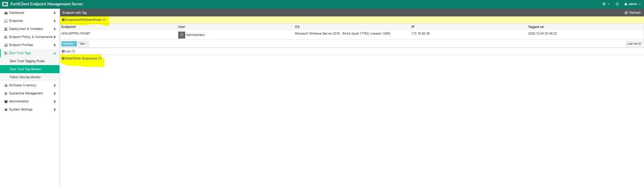Click the Quarantine Management biohazard icon
This screenshot has height=187, width=644.
[6, 93]
